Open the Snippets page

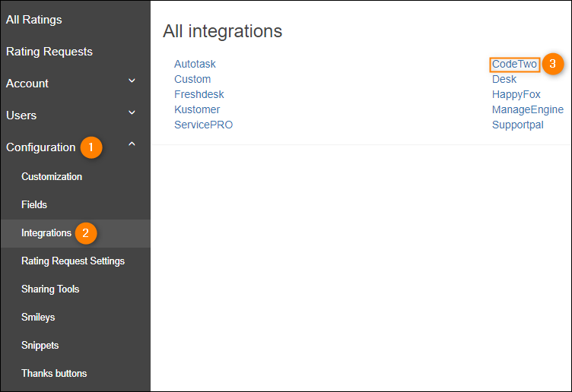[40, 345]
